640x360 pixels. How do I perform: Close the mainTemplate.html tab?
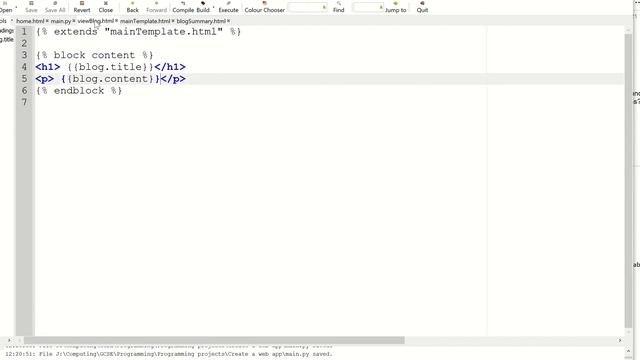coord(173,21)
